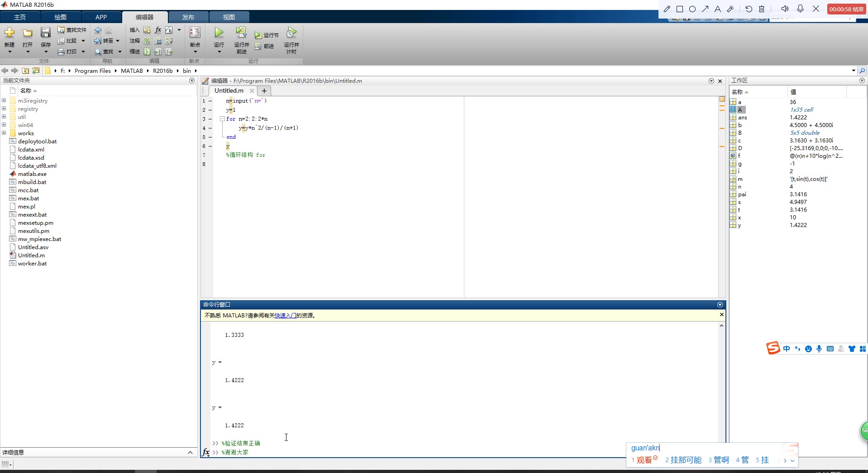Click Run and Advance (运行并前进) icon
Image resolution: width=868 pixels, height=473 pixels.
click(x=241, y=33)
